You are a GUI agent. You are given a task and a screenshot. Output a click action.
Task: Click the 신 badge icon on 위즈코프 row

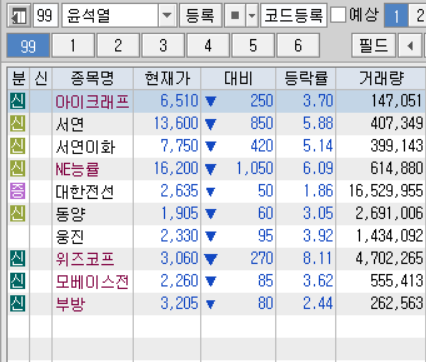click(x=17, y=258)
